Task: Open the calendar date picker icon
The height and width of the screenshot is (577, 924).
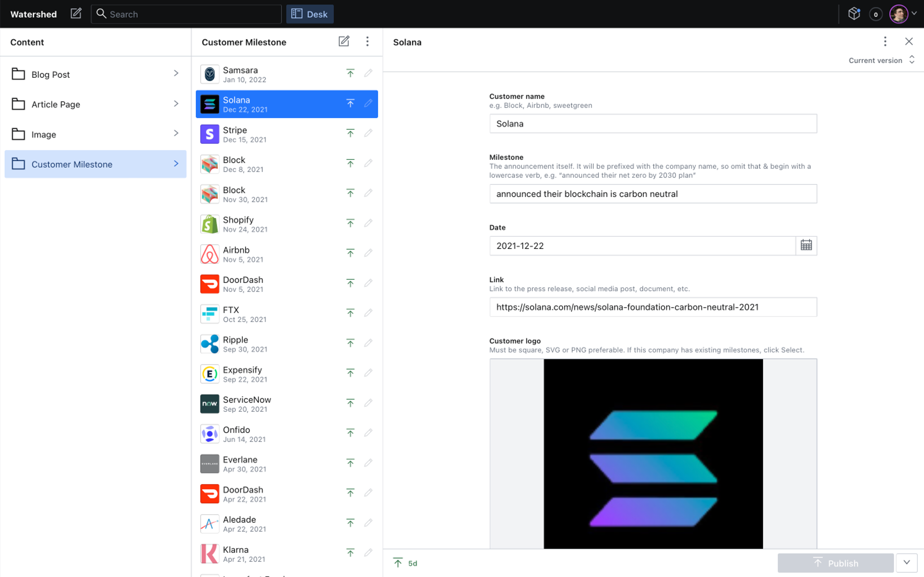Action: click(806, 245)
